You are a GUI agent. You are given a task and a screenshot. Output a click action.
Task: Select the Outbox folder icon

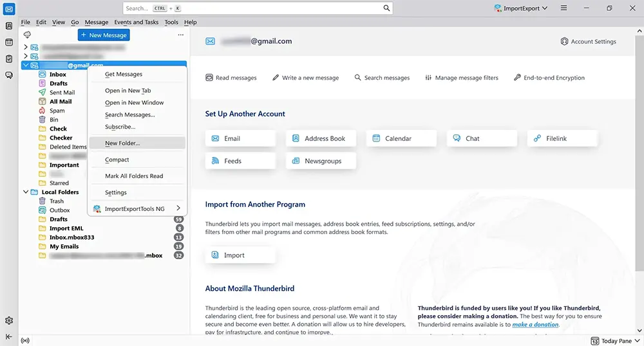point(42,210)
